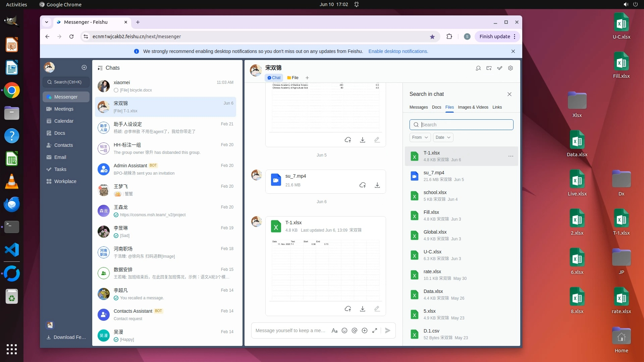This screenshot has height=362, width=644.
Task: Open the xiaomei chat conversation
Action: [165, 86]
